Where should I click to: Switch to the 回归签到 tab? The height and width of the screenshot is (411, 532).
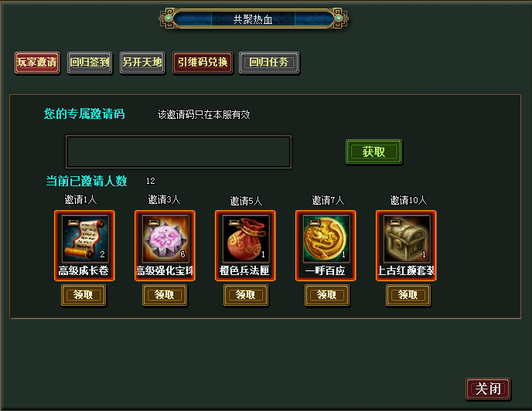click(90, 63)
